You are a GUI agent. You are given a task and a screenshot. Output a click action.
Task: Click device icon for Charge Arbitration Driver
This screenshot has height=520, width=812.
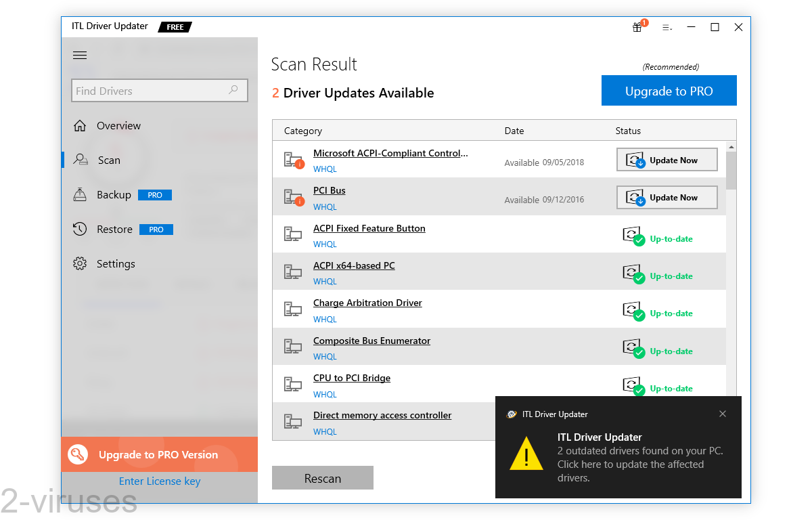(292, 309)
